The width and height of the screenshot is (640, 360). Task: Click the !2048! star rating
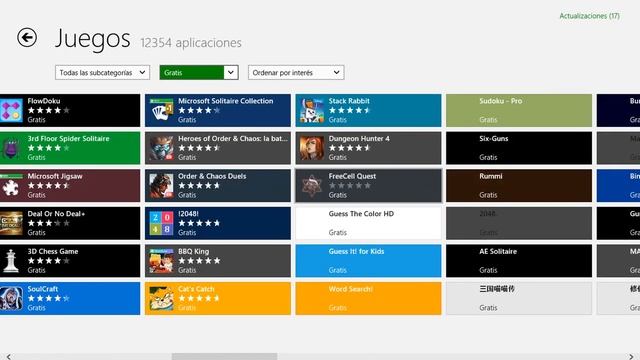[x=199, y=223]
